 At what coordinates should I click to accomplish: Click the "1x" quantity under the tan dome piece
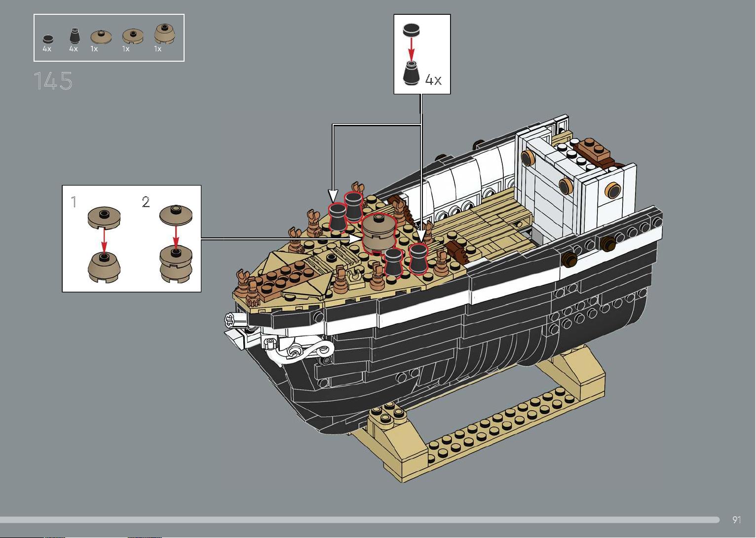(158, 49)
